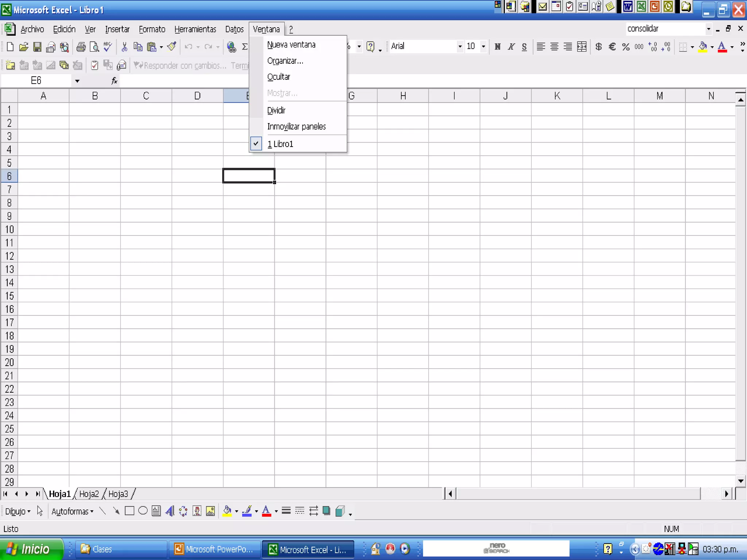Select the checked 1 Libro1 window entry
Image resolution: width=747 pixels, height=560 pixels.
coord(280,144)
